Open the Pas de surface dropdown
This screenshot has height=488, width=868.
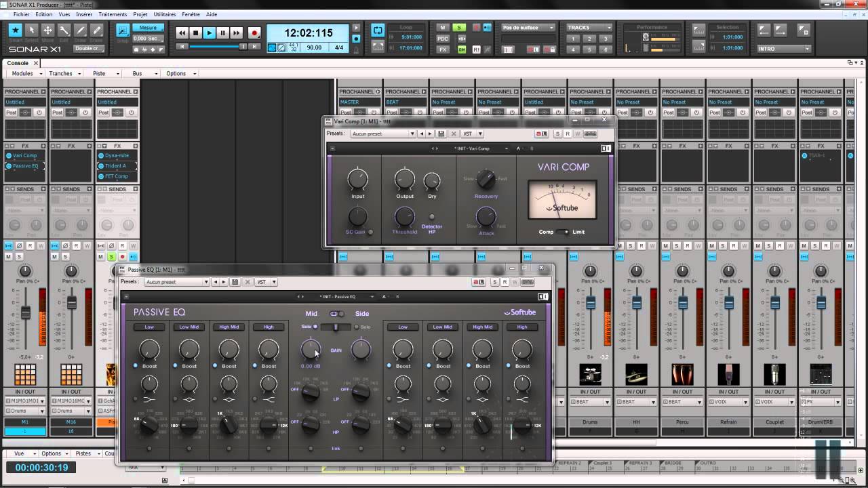pyautogui.click(x=528, y=28)
